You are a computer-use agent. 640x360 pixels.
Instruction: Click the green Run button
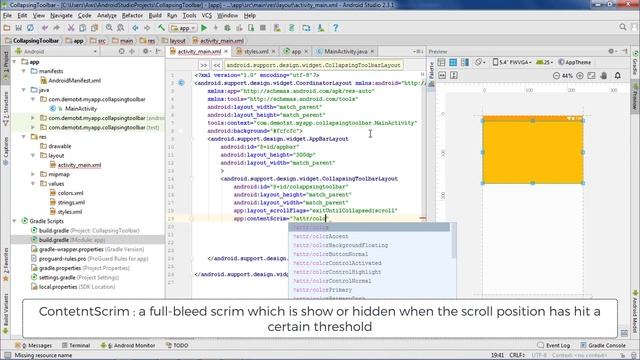204,28
